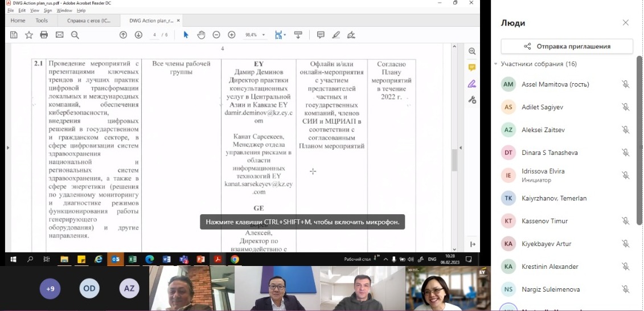Click the PDF document vertical scrollbar thumb
644x311 pixels.
tap(454, 160)
